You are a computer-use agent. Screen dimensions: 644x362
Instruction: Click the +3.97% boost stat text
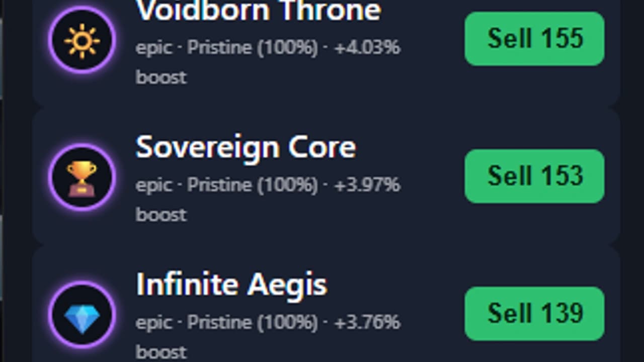click(x=367, y=185)
